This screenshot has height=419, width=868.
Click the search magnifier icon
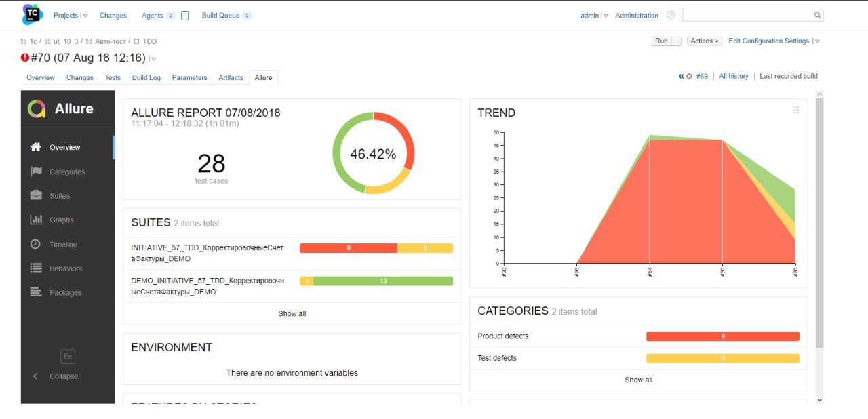click(x=817, y=15)
